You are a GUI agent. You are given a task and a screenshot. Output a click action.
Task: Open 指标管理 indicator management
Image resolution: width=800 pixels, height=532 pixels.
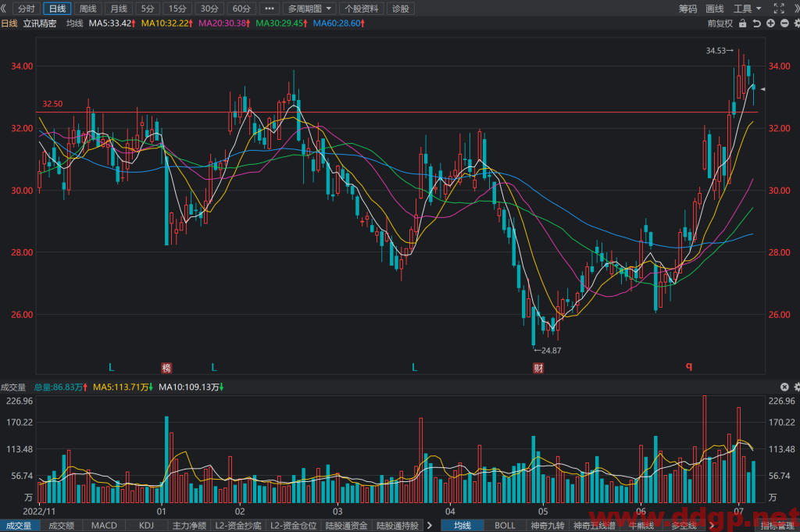pyautogui.click(x=777, y=526)
